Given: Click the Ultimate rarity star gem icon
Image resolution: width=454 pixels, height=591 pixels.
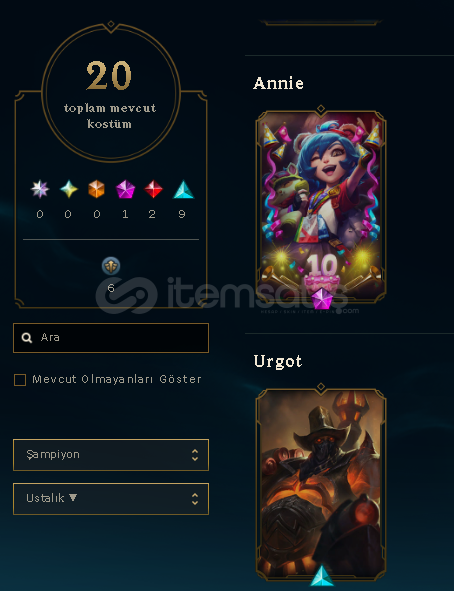Looking at the screenshot, I should (x=40, y=189).
